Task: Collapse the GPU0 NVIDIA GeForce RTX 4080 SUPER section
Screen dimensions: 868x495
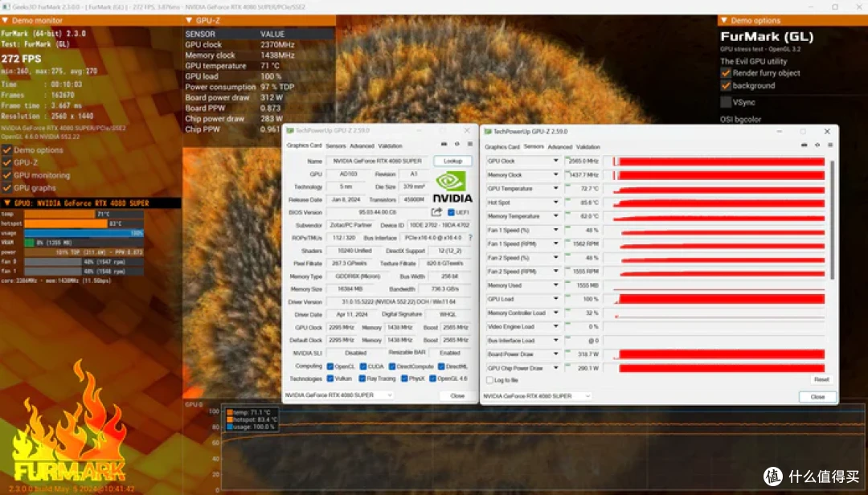Action: pos(7,203)
